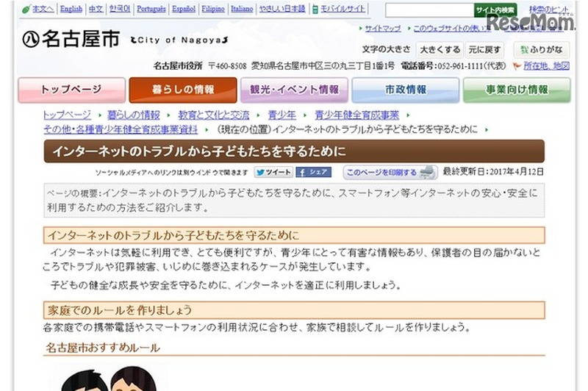
Task: Follow 青少年健全育成事業 breadcrumb link
Action: pos(356,115)
